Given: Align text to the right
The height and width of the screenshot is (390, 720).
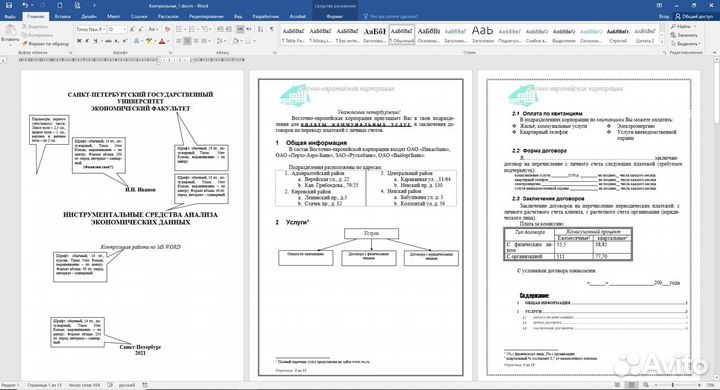Looking at the screenshot, I should 196,41.
